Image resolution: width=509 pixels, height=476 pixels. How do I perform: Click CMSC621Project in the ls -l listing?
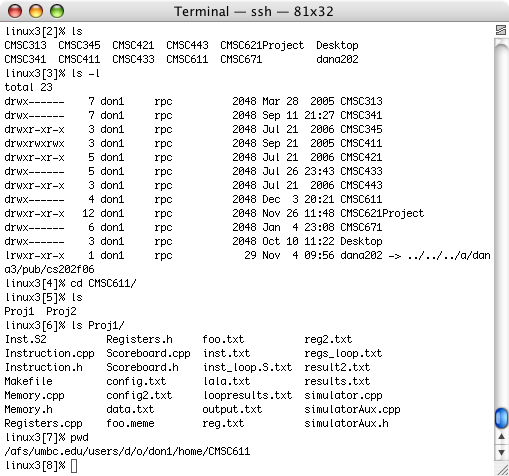(382, 213)
